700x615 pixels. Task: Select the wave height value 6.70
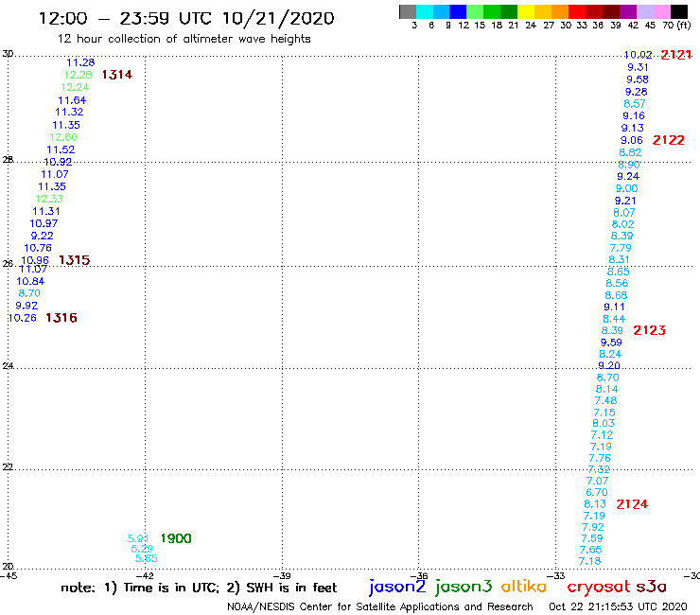[x=597, y=492]
